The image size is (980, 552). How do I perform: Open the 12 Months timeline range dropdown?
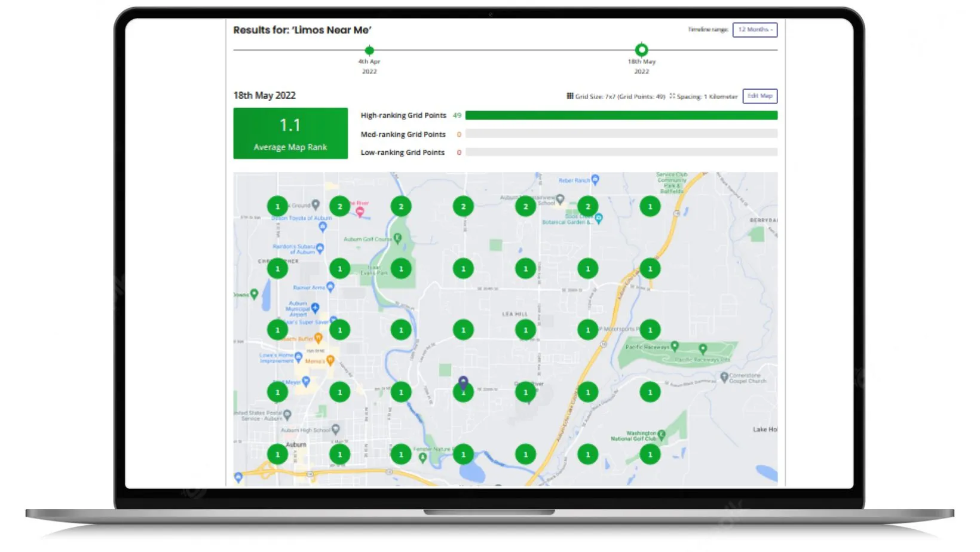pos(755,30)
